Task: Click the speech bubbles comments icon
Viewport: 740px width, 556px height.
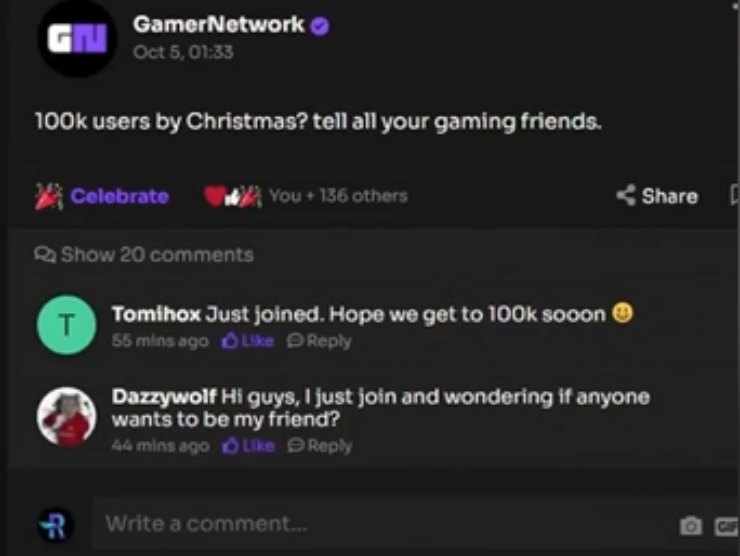Action: point(45,255)
